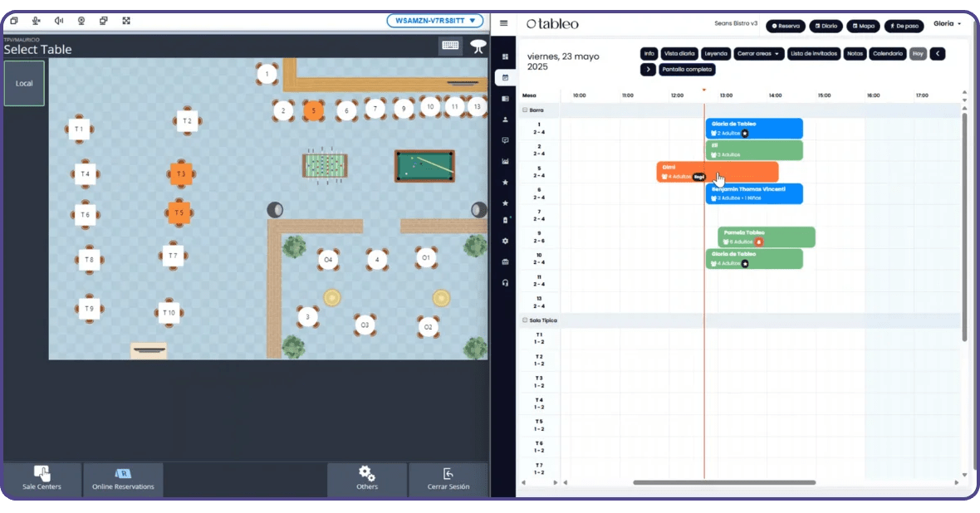The width and height of the screenshot is (980, 513).
Task: Select table T10 on floor plan
Action: point(169,312)
